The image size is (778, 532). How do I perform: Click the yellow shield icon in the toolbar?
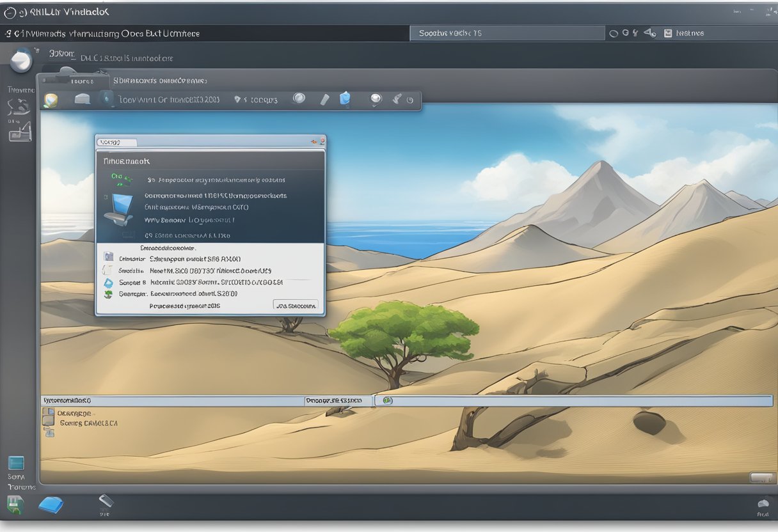click(x=51, y=100)
